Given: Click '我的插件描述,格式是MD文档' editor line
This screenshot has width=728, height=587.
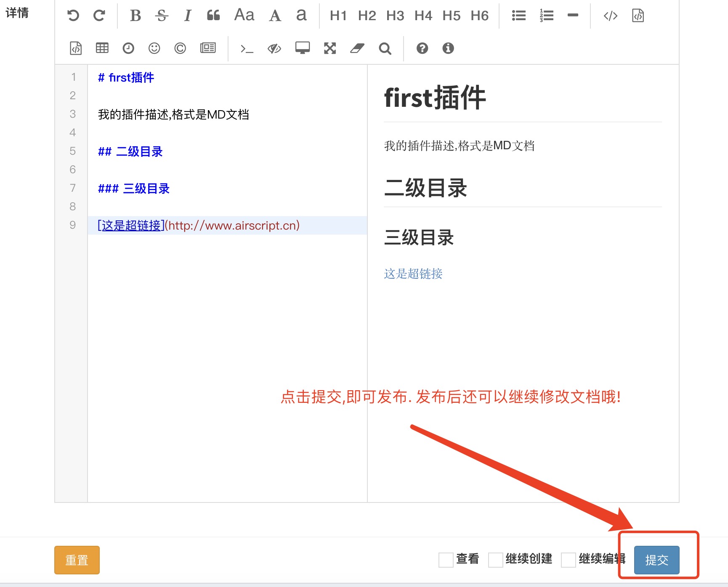Looking at the screenshot, I should (173, 114).
